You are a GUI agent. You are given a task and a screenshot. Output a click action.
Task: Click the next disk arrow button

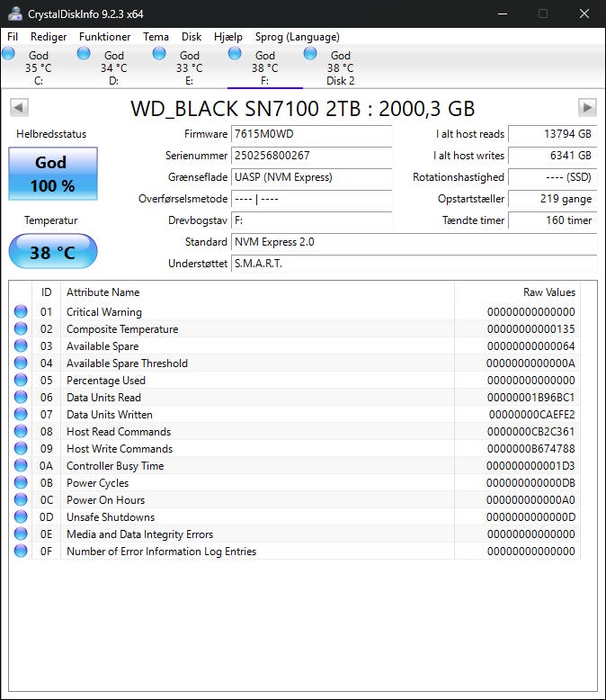coord(587,108)
